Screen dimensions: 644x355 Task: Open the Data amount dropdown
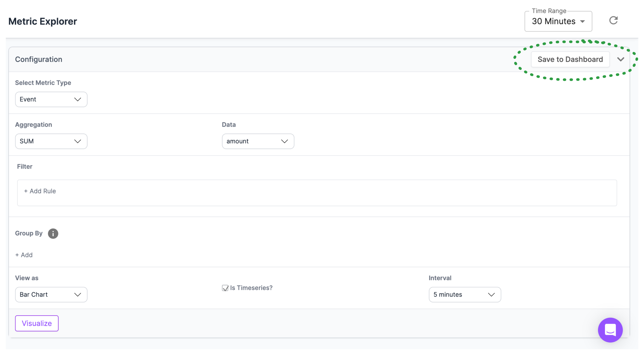coord(258,141)
